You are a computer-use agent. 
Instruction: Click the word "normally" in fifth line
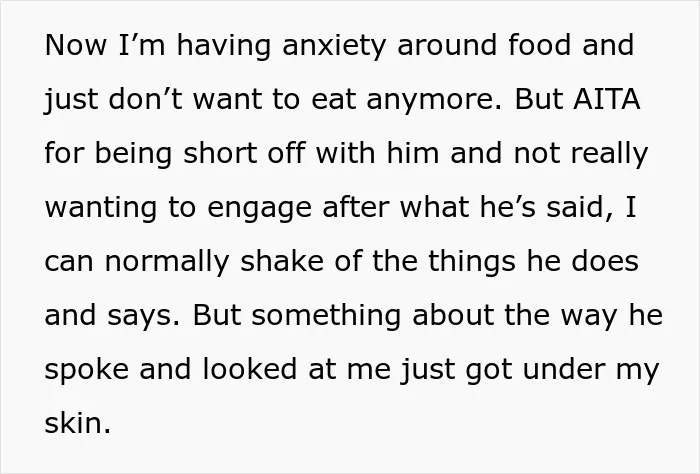click(167, 262)
